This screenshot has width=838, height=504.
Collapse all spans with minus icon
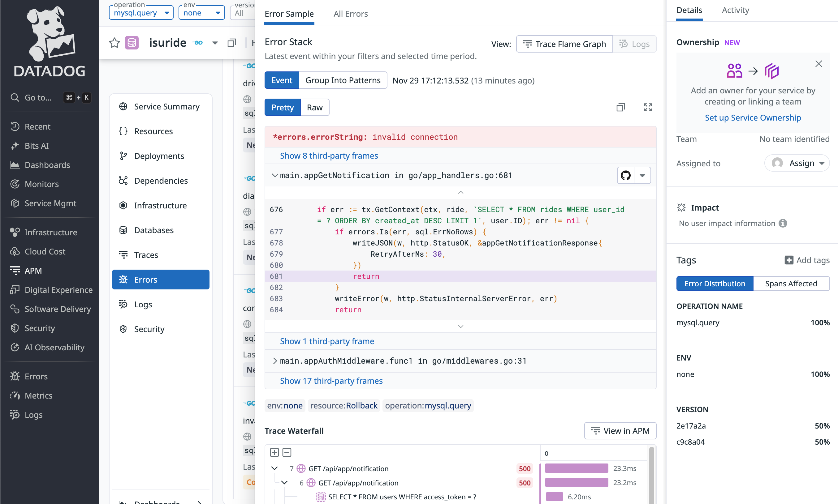coord(287,452)
